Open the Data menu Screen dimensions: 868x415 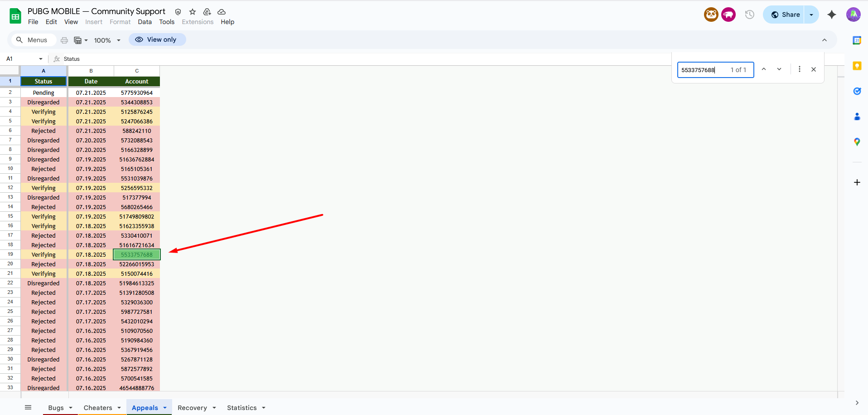(145, 22)
